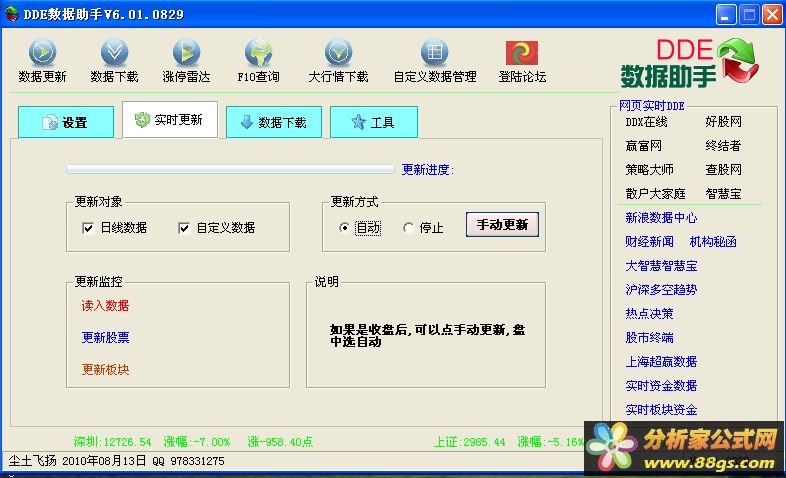Open 财经新闻 link

pyautogui.click(x=649, y=242)
